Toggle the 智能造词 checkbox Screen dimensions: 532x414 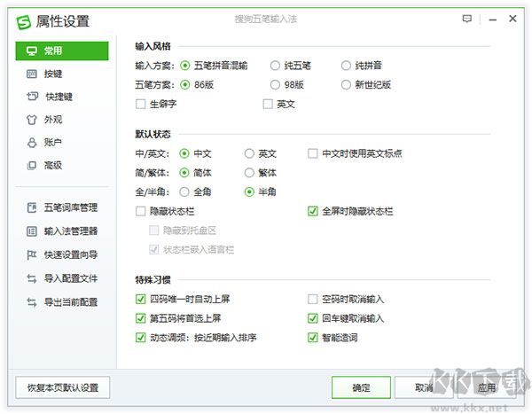click(x=312, y=338)
